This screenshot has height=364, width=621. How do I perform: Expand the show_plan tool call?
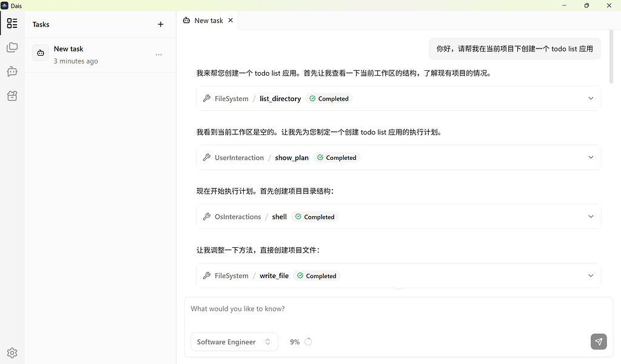click(591, 157)
